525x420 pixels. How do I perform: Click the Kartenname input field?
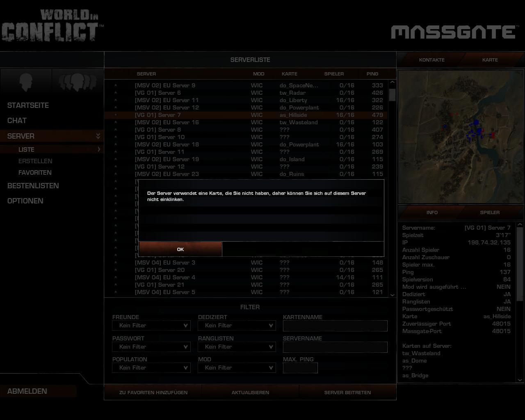335,326
